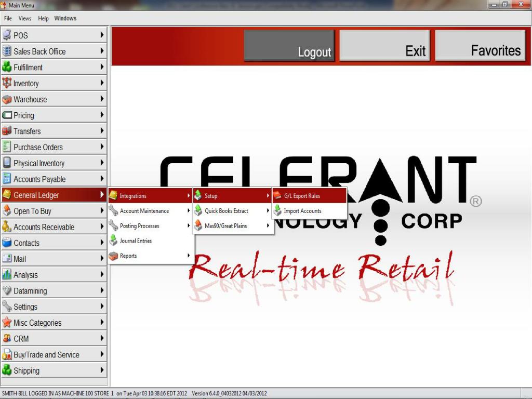Open the Windows menu
The height and width of the screenshot is (399, 532).
[65, 18]
